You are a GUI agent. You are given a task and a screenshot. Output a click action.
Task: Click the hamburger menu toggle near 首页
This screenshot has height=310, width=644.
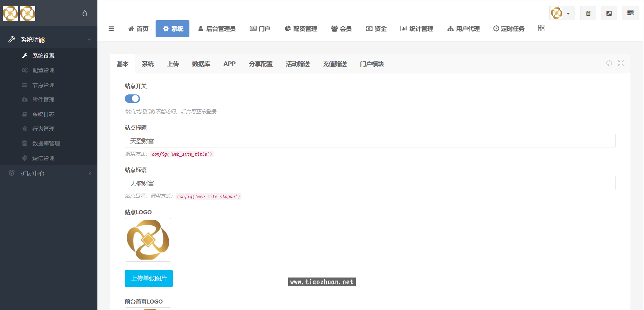[x=111, y=29]
